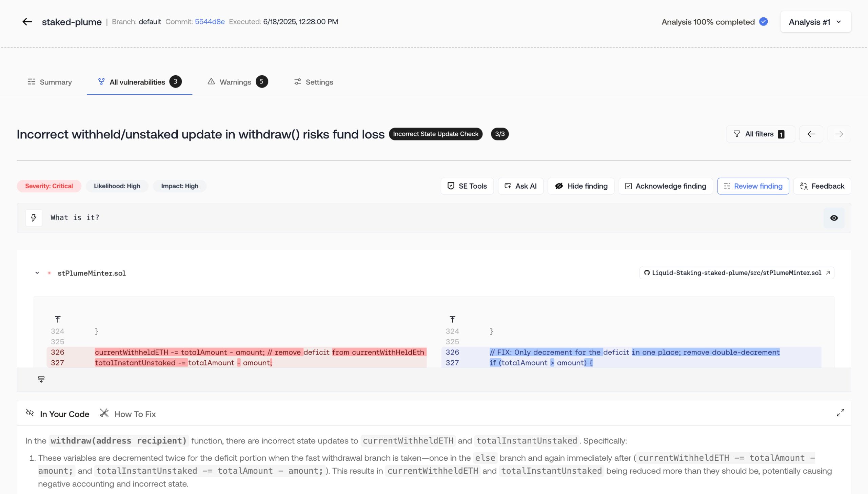Image resolution: width=868 pixels, height=494 pixels.
Task: Click the expand-down icon below the code diff
Action: (41, 379)
